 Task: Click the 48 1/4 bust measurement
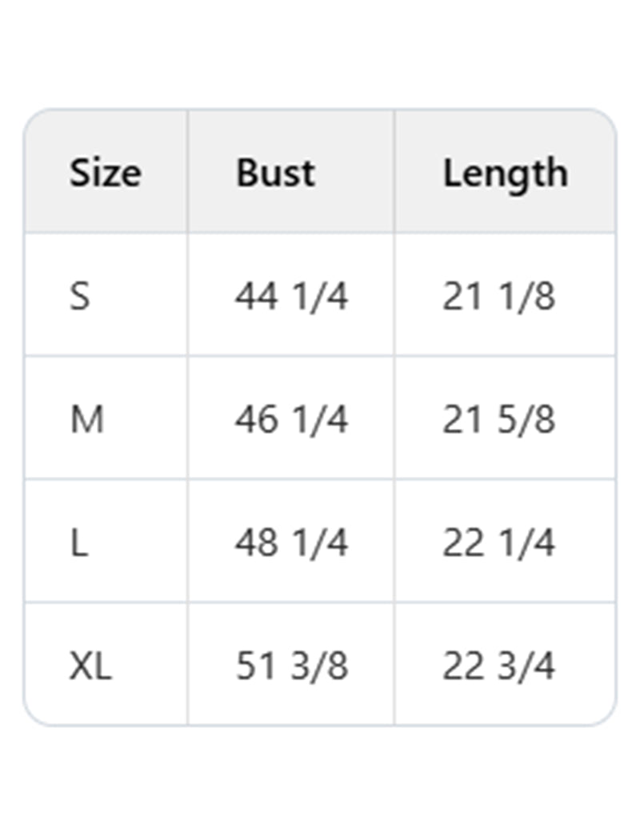click(x=291, y=543)
